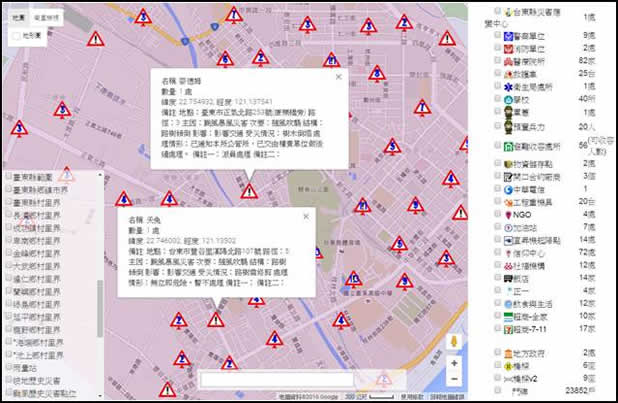Check the 雨量站 checkbox in left list

click(x=8, y=367)
